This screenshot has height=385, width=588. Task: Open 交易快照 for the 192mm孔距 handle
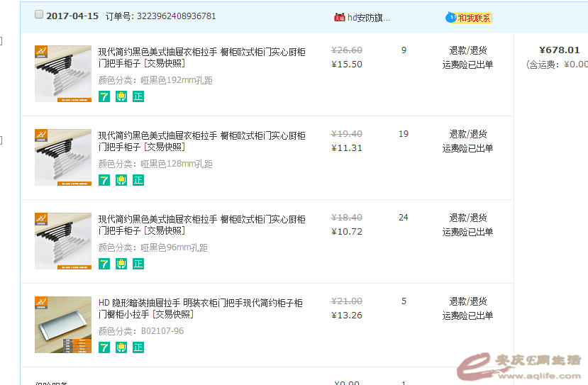click(164, 64)
